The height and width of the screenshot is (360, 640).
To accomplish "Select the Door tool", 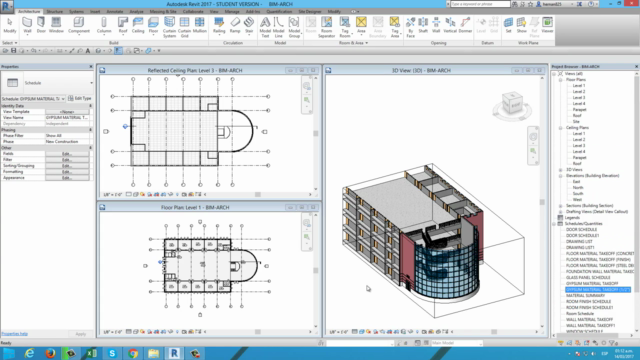I will tap(41, 25).
